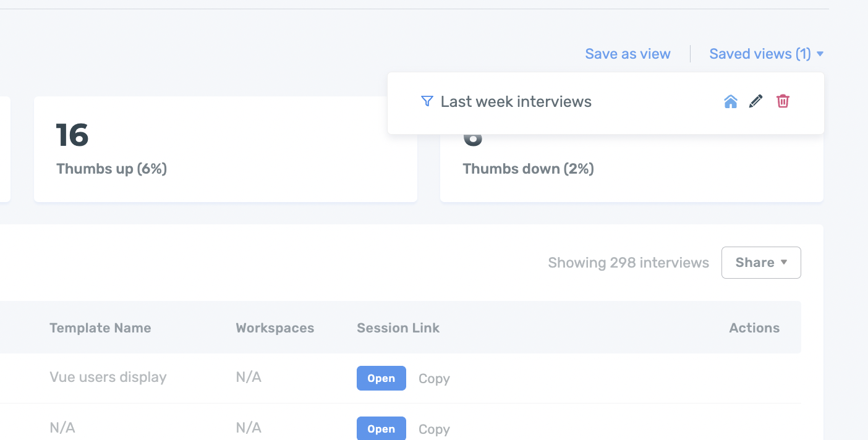Click the Save as view link
868x440 pixels.
[628, 54]
